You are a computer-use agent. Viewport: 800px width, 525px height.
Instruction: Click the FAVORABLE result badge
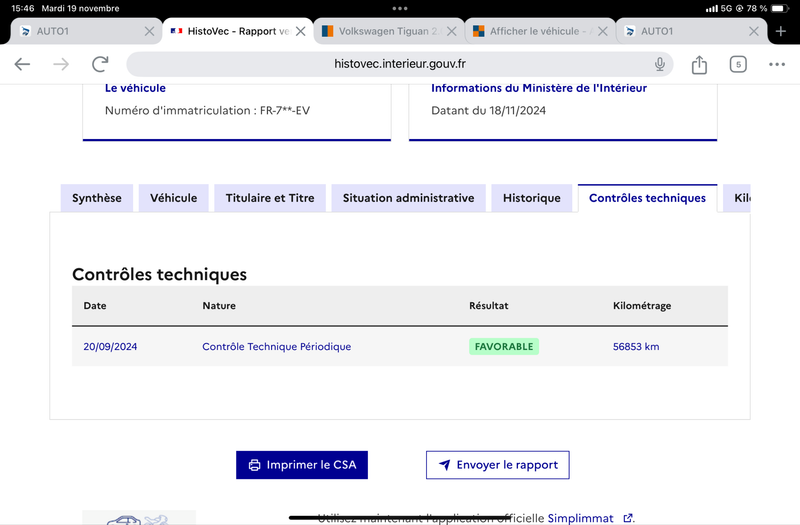(x=504, y=346)
